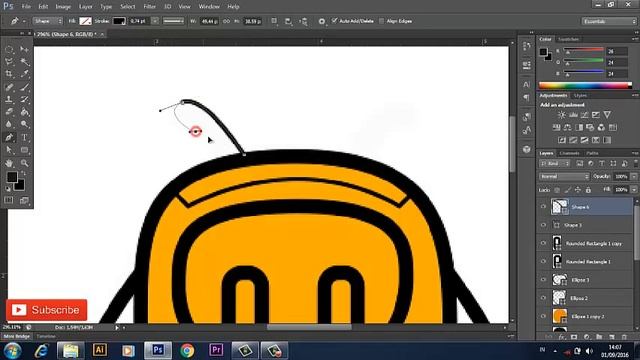Open Mini Bridge panel tab
This screenshot has width=640, height=360.
pyautogui.click(x=17, y=336)
